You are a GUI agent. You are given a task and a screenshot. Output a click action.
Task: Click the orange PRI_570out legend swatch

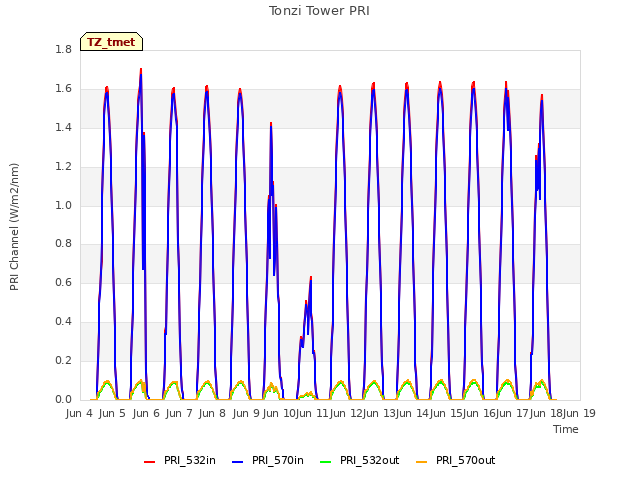(x=422, y=462)
